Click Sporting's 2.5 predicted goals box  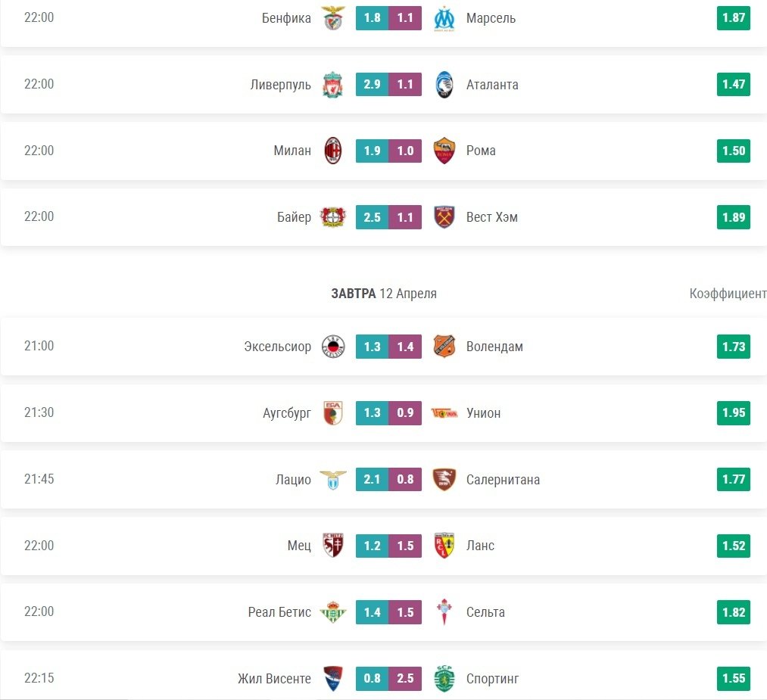tap(405, 679)
